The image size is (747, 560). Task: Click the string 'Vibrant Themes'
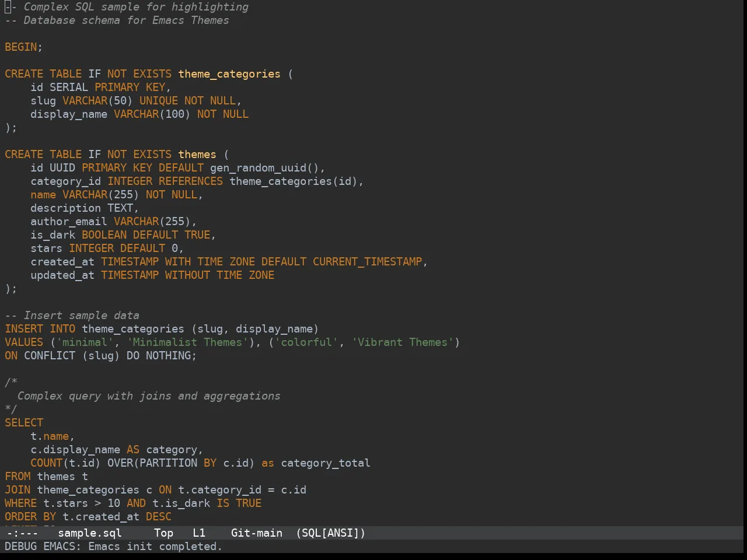click(x=403, y=342)
